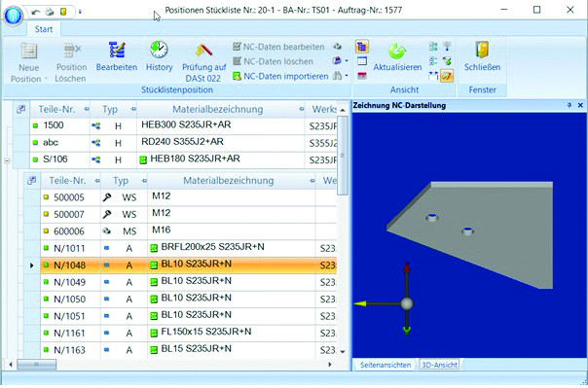
Task: Click NC-Daten löschen
Action: [273, 61]
